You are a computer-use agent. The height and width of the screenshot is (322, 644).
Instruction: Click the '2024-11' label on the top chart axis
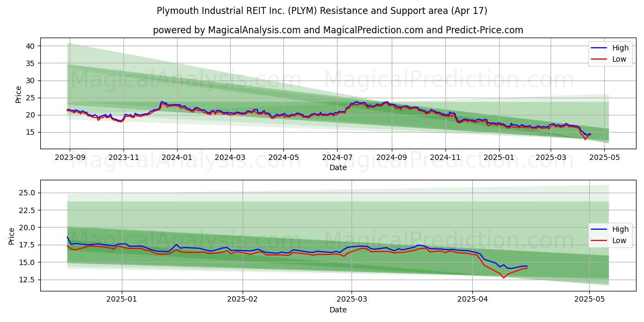tap(445, 158)
